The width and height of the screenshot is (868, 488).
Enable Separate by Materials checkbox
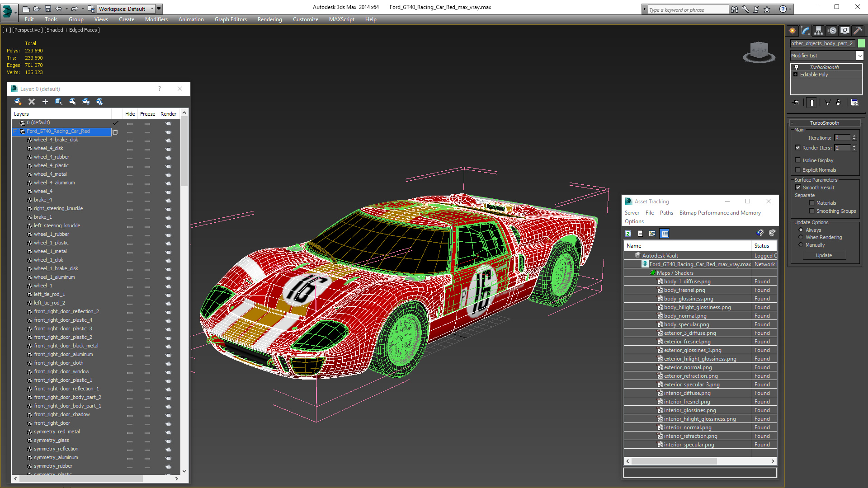click(812, 203)
